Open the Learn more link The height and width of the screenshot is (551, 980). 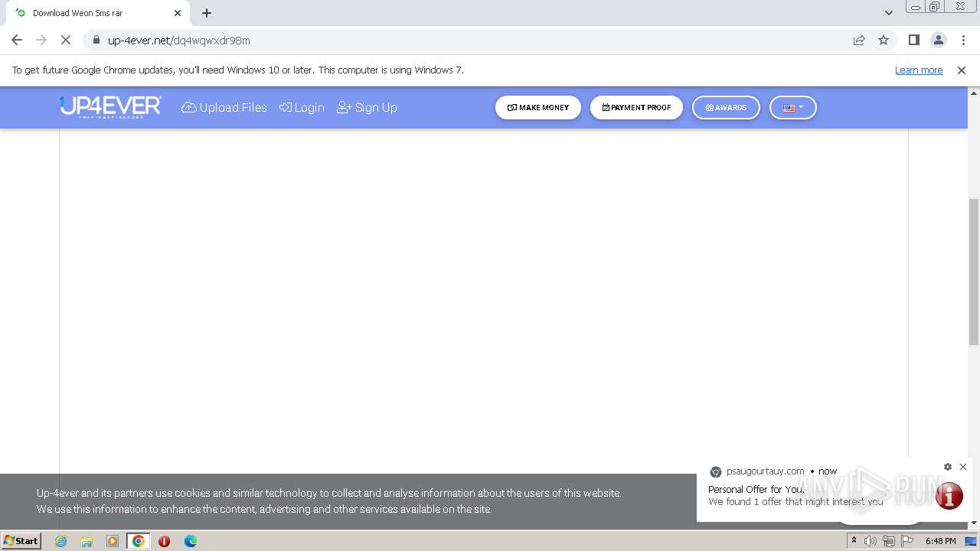click(919, 70)
